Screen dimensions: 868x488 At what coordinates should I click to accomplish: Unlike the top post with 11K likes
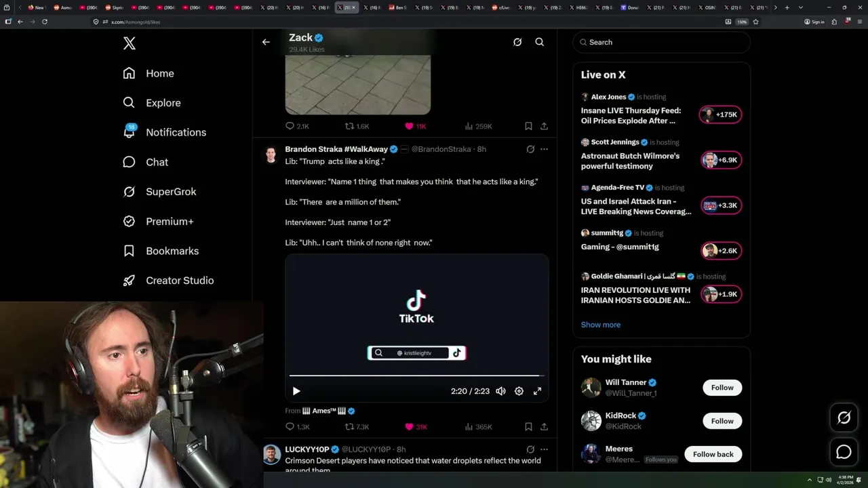pos(415,126)
